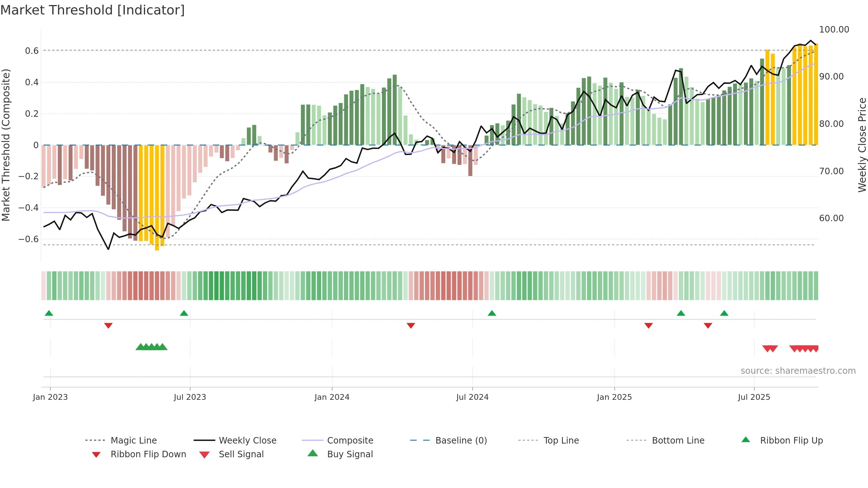Click the Jul 2025 x-axis label
Image resolution: width=868 pixels, height=488 pixels.
pos(754,397)
